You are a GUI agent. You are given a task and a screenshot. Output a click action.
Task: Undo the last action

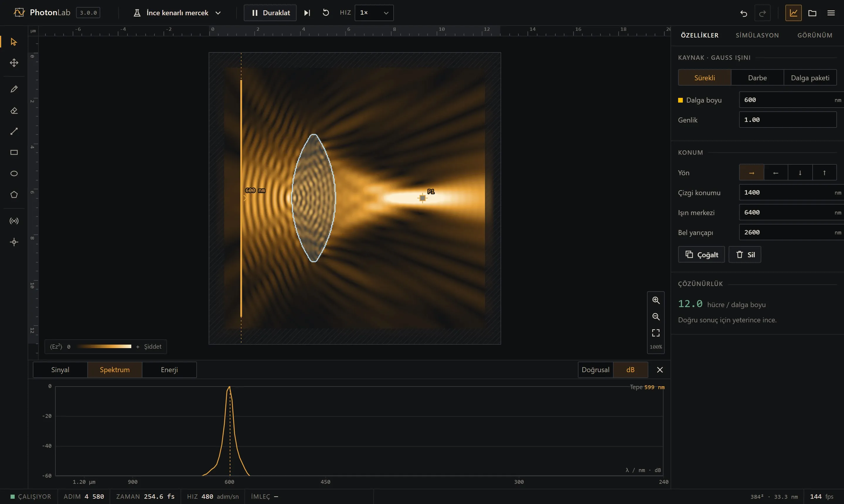(743, 13)
